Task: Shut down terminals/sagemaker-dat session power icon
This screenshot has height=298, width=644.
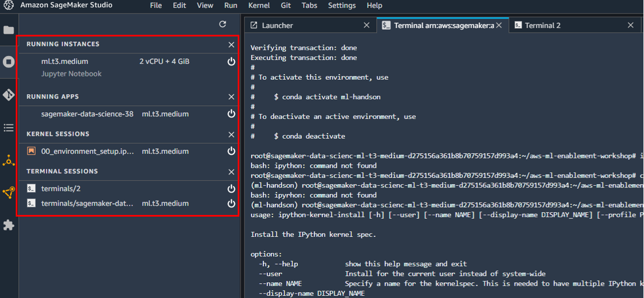Action: point(231,203)
